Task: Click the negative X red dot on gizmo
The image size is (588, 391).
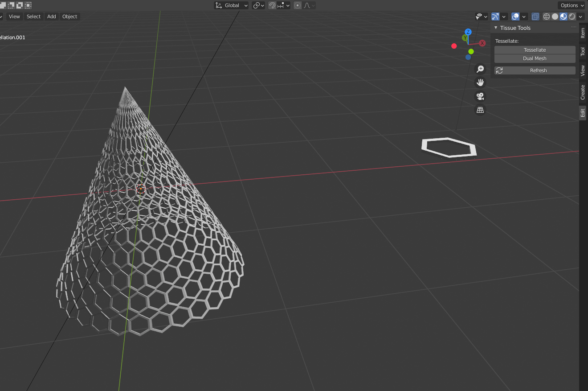Action: click(454, 46)
